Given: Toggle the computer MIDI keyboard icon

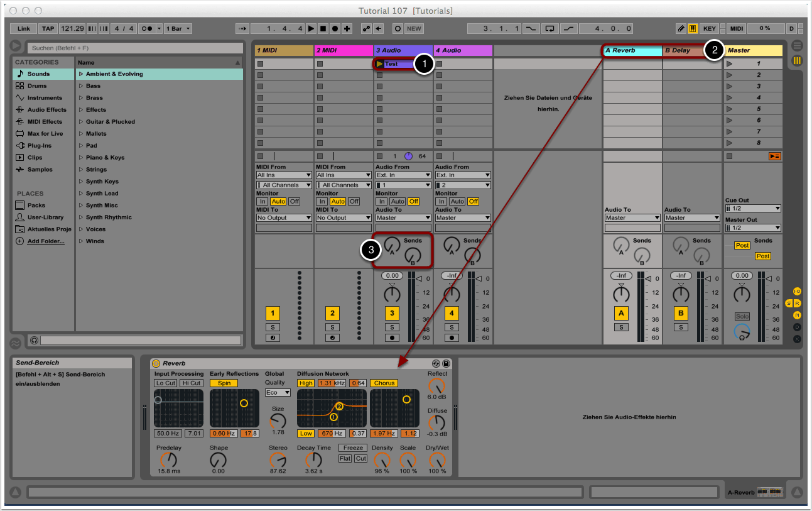Looking at the screenshot, I should pyautogui.click(x=693, y=29).
